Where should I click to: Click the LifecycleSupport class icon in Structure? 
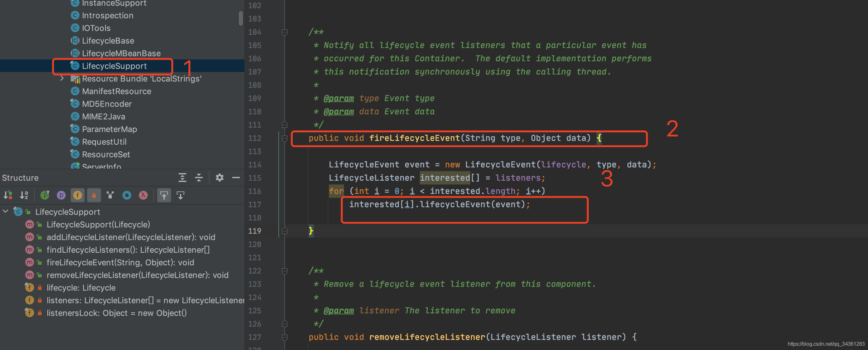18,211
